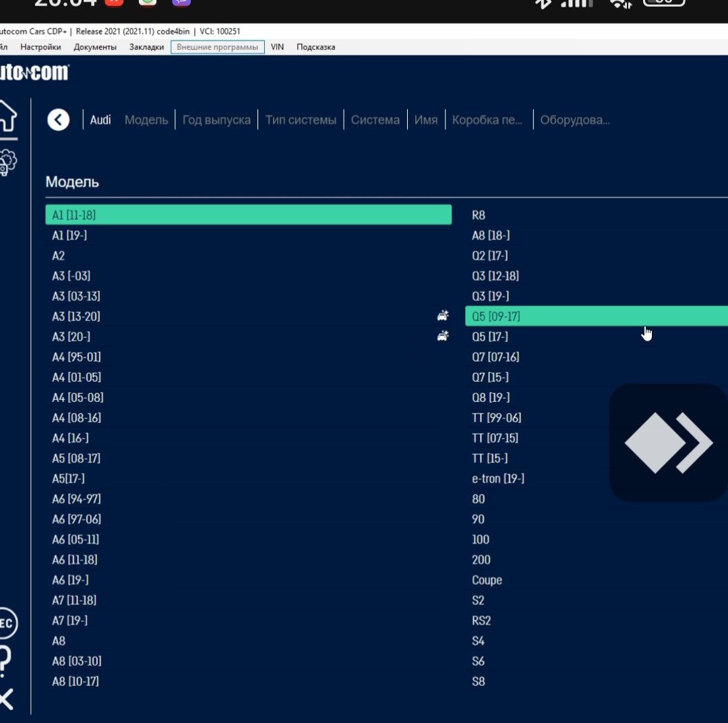Click the EC circle icon in sidebar
The width and height of the screenshot is (728, 723).
7,623
